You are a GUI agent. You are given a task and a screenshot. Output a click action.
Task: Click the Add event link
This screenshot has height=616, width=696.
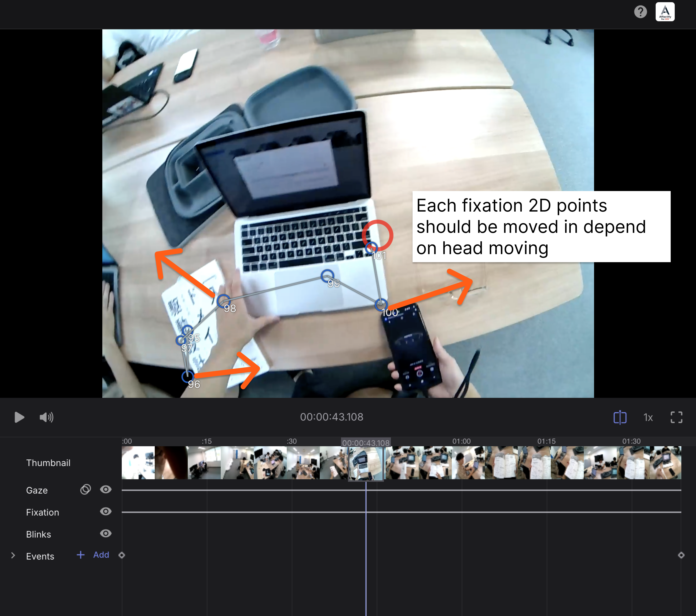[x=101, y=555]
